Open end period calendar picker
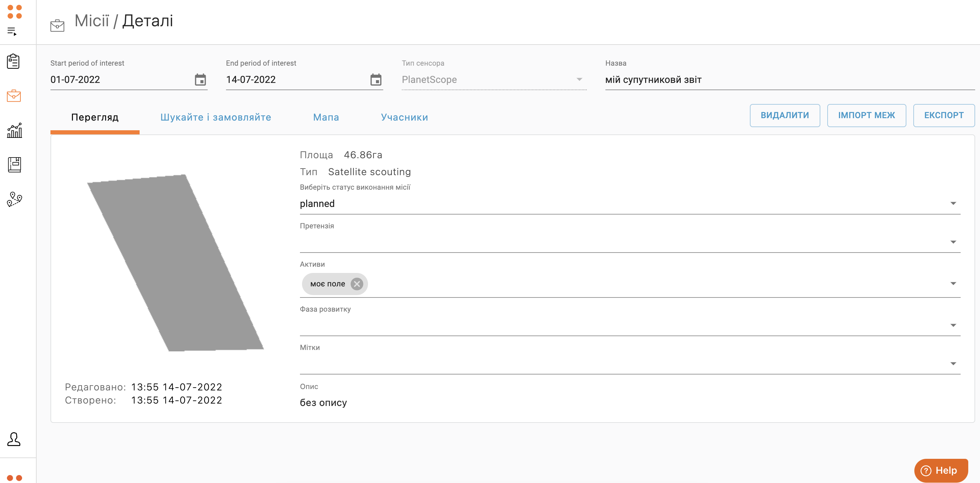The width and height of the screenshot is (980, 483). (376, 80)
